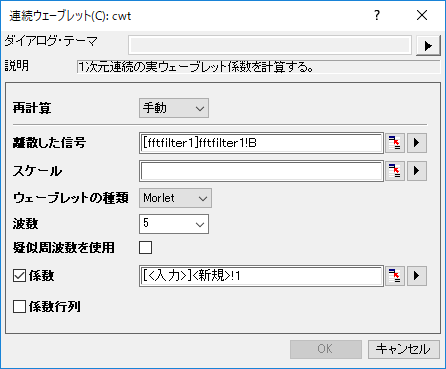Click range selector icon for 離散した信号
This screenshot has width=446, height=369.
click(395, 143)
